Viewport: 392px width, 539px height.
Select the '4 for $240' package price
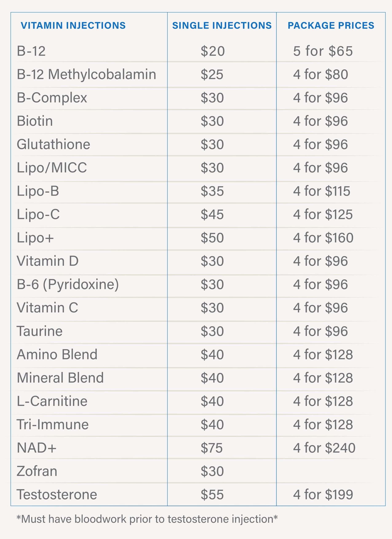pos(324,448)
